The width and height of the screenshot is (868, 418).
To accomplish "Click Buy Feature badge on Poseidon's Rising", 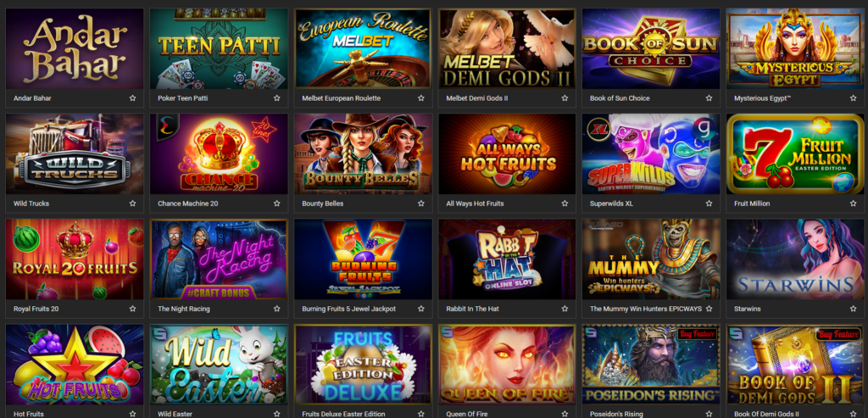I will tap(698, 334).
